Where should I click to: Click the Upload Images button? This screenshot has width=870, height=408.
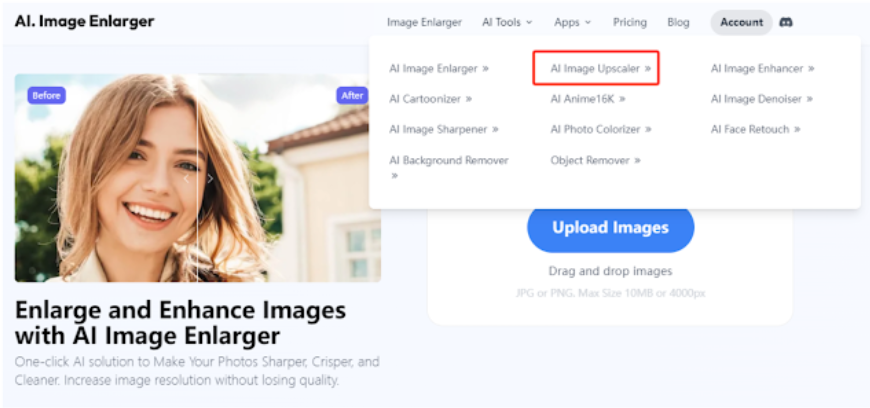pyautogui.click(x=610, y=228)
